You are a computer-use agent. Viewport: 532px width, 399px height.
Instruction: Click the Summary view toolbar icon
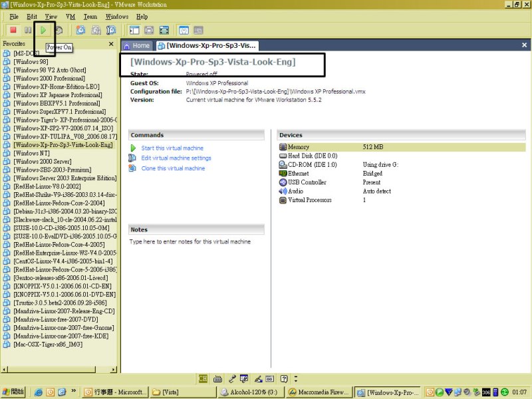click(184, 30)
